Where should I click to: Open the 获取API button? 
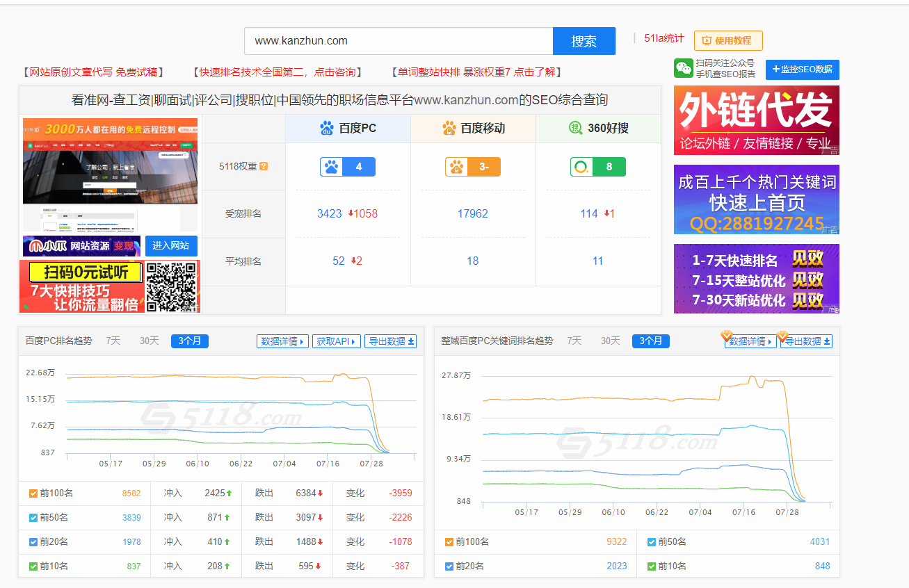tap(337, 341)
